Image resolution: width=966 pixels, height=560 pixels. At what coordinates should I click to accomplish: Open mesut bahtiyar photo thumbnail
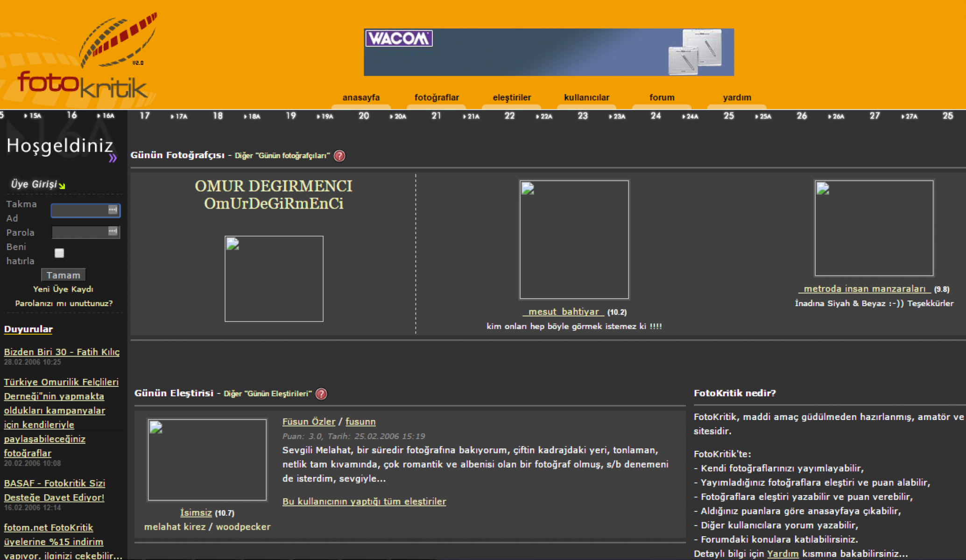pyautogui.click(x=574, y=239)
